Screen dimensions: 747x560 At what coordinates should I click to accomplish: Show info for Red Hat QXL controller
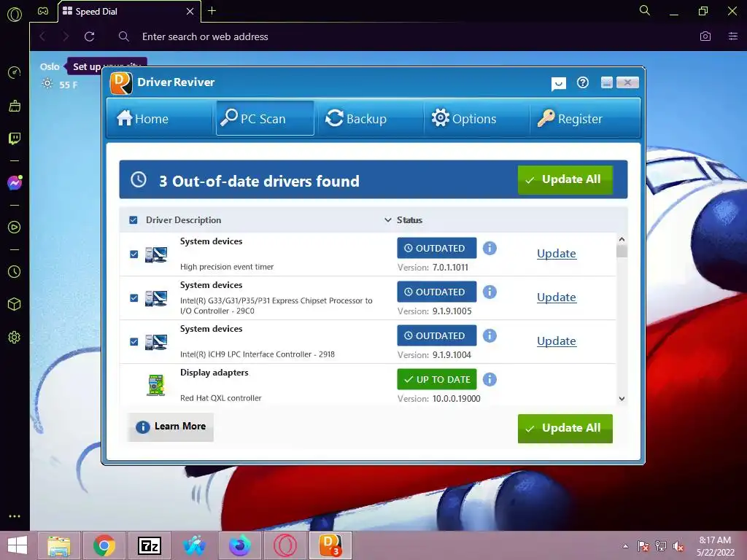pos(489,379)
